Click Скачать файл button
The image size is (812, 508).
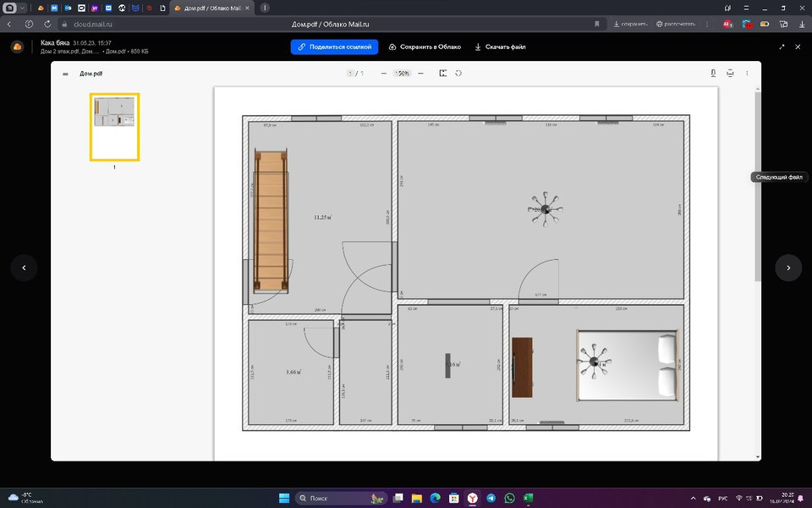click(500, 47)
